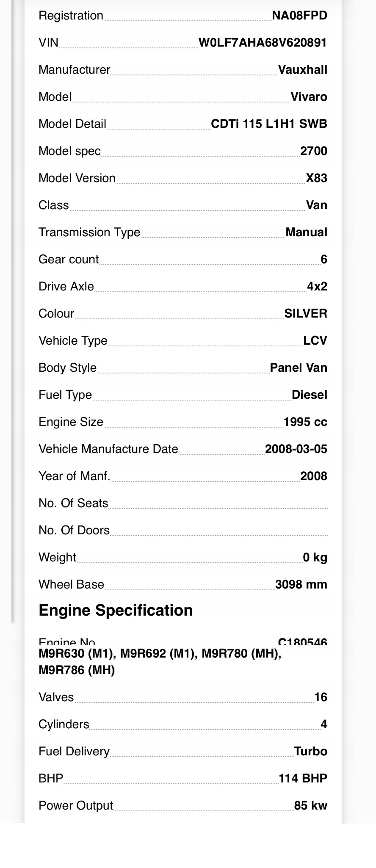Image resolution: width=376 pixels, height=868 pixels.
Task: Select the Body Style Panel Van value
Action: click(299, 368)
